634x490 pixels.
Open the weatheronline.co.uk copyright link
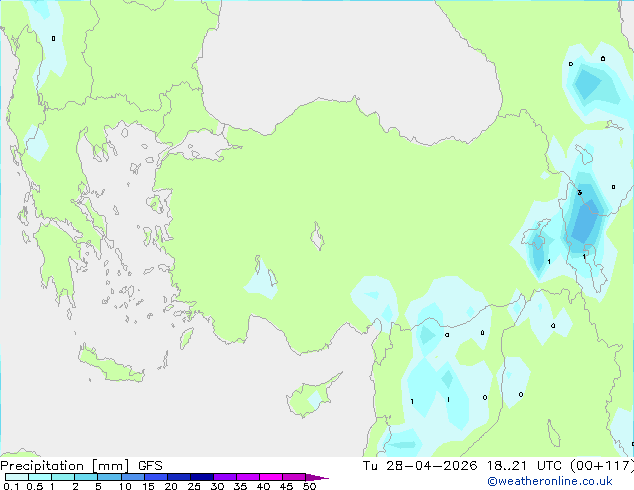click(549, 481)
